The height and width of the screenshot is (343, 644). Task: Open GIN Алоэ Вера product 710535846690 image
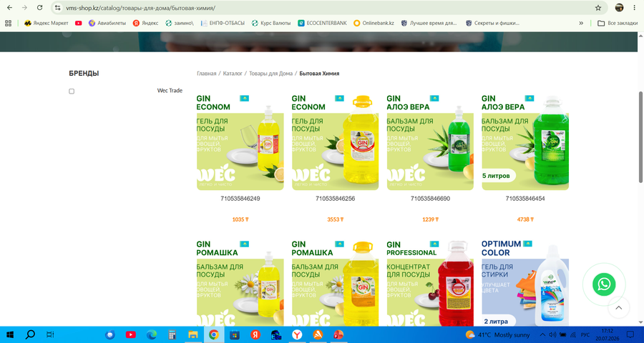click(430, 142)
